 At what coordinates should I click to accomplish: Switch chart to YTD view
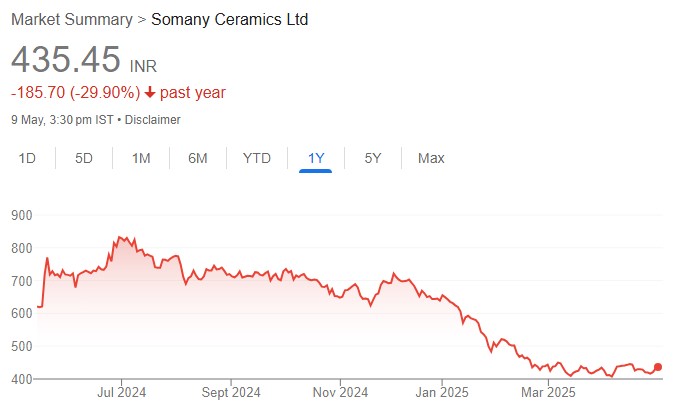[x=257, y=158]
